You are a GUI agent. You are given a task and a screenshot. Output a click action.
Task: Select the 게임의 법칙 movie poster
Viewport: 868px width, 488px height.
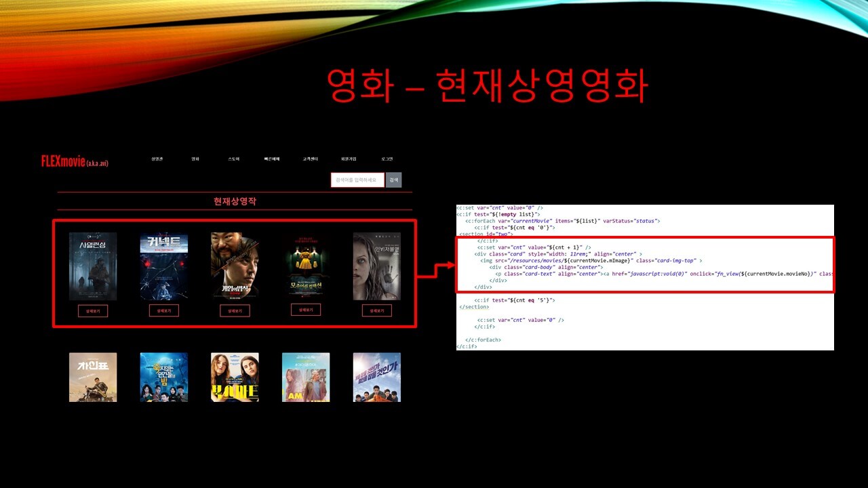(235, 266)
